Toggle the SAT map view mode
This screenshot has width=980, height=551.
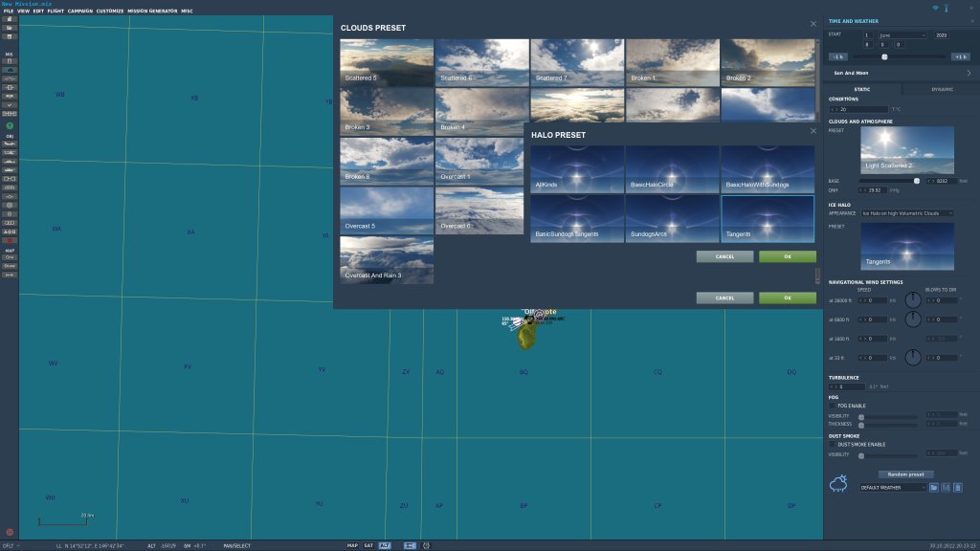368,545
